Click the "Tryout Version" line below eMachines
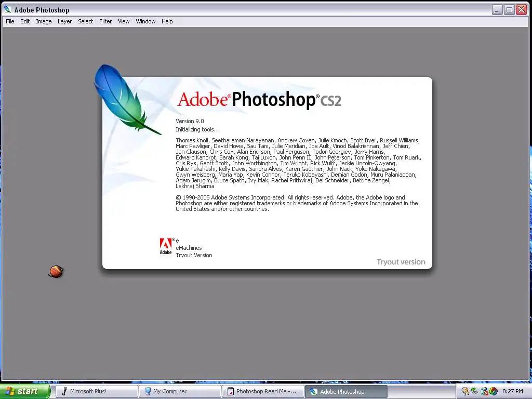Viewport: 532px width, 399px height. (x=194, y=255)
